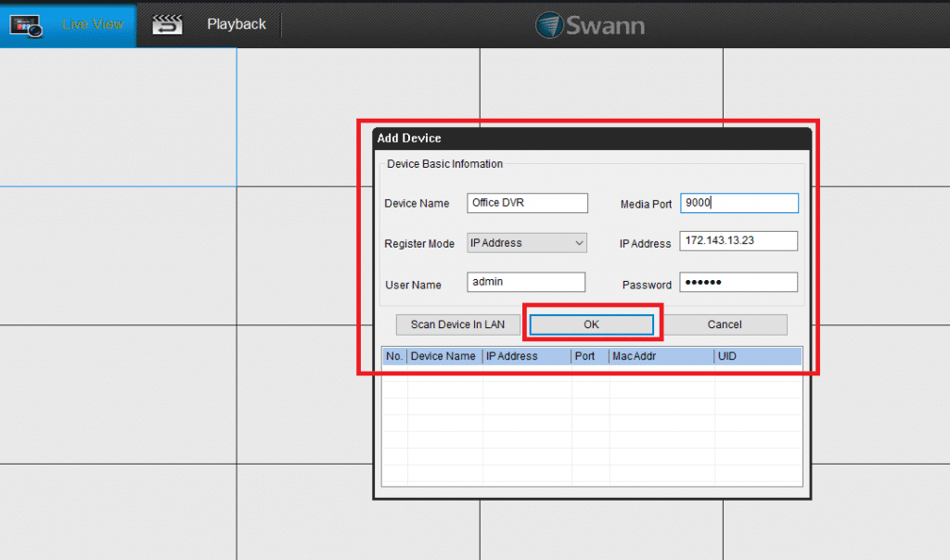Select the IP Address text field
The height and width of the screenshot is (560, 950).
pos(738,241)
